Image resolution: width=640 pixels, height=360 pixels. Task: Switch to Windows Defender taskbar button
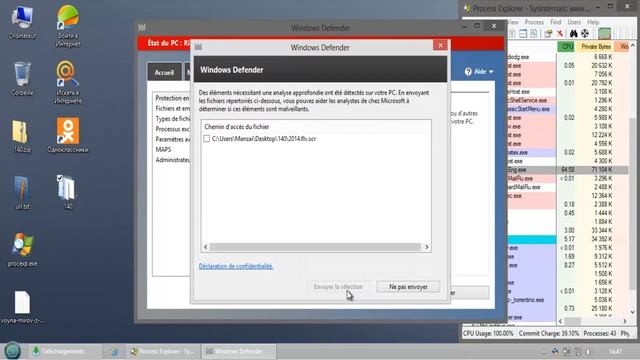coord(239,351)
